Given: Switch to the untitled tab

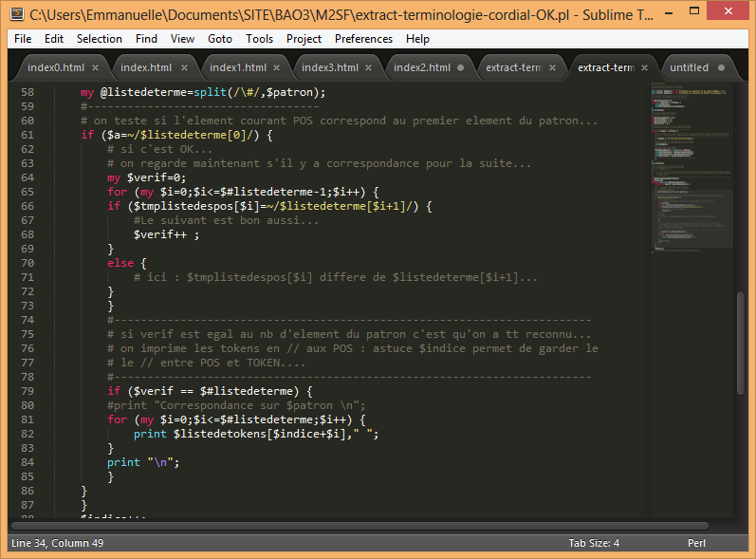Looking at the screenshot, I should [689, 68].
